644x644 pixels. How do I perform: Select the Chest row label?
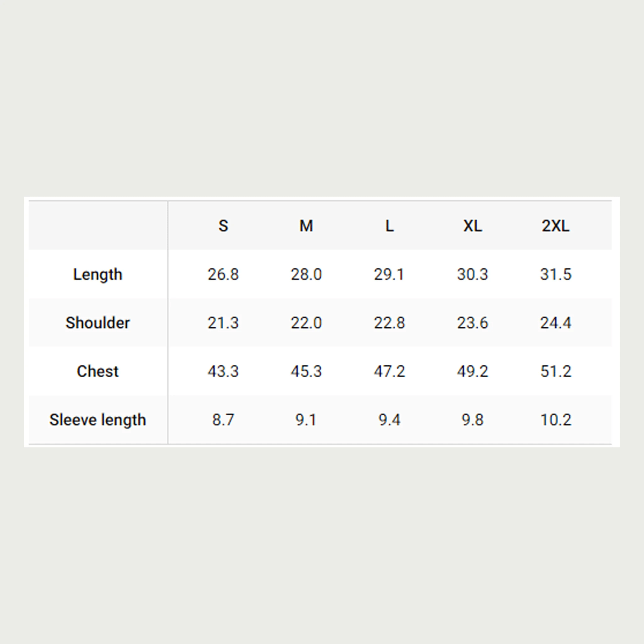[98, 371]
